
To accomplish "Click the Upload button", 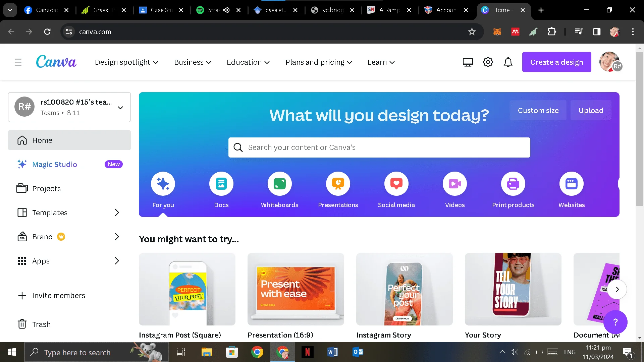I will 591,110.
